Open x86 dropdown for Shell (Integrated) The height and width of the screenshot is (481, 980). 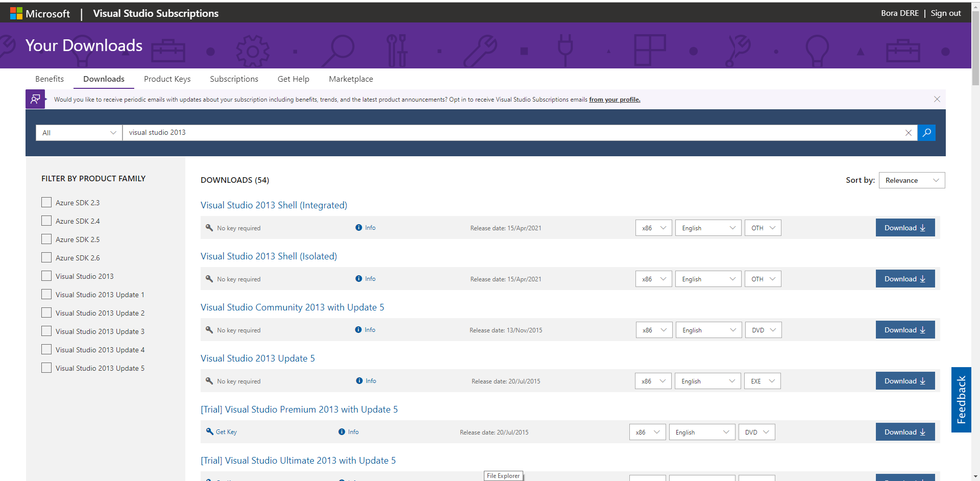point(654,228)
